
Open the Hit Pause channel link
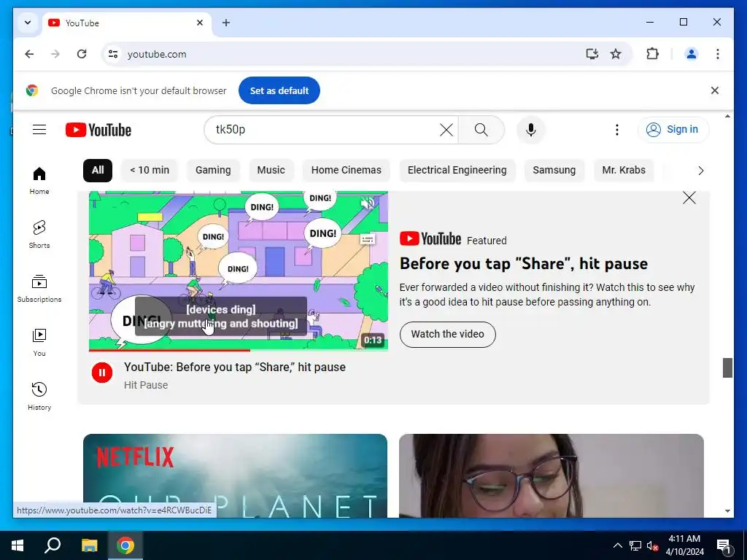[146, 385]
